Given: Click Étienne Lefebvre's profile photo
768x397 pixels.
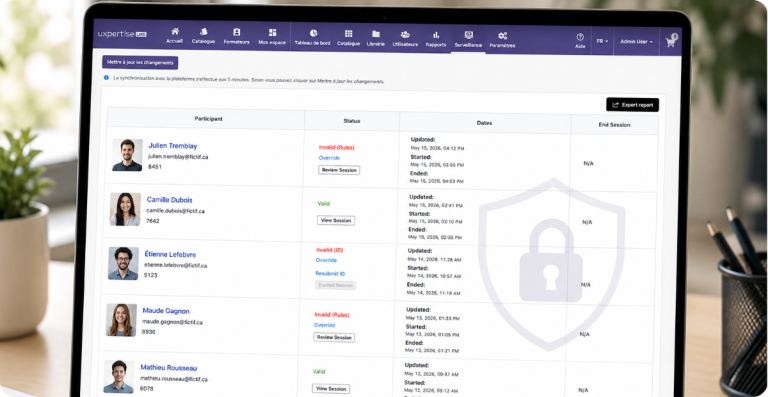Looking at the screenshot, I should [123, 263].
